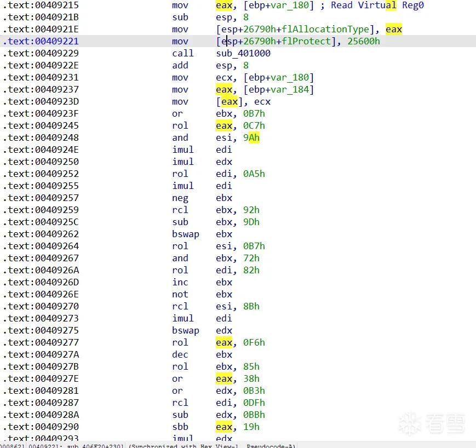The image size is (476, 448).
Task: Click the 'dec' mnemonic
Action: [180, 354]
